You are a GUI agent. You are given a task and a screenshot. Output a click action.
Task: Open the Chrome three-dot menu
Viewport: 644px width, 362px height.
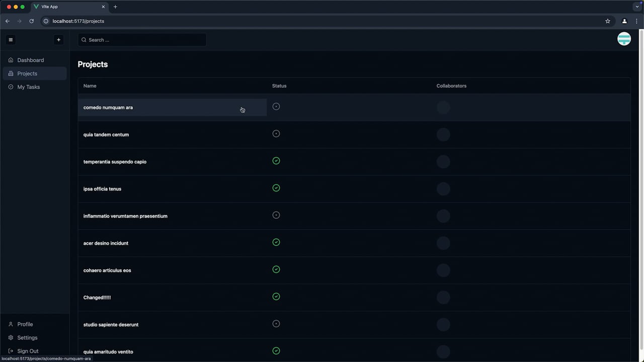click(637, 21)
